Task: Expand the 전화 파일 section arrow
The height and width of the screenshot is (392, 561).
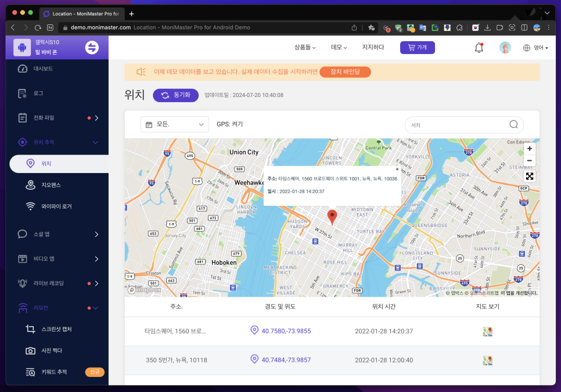Action: (x=96, y=118)
